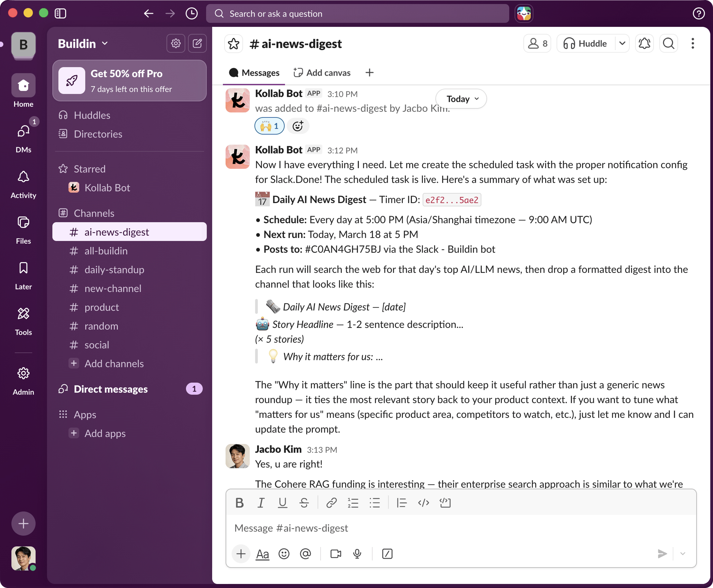The width and height of the screenshot is (713, 588).
Task: Toggle bold formatting in the composer
Action: (x=239, y=503)
